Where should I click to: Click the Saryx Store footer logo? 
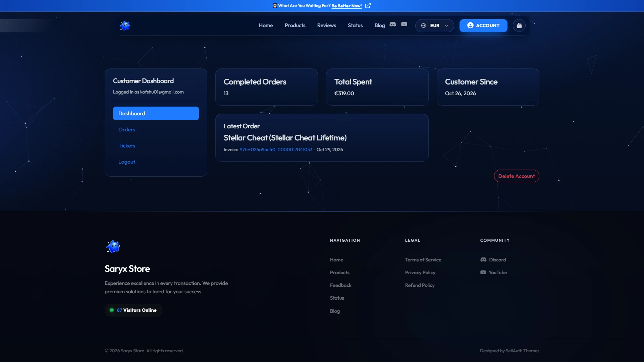113,247
